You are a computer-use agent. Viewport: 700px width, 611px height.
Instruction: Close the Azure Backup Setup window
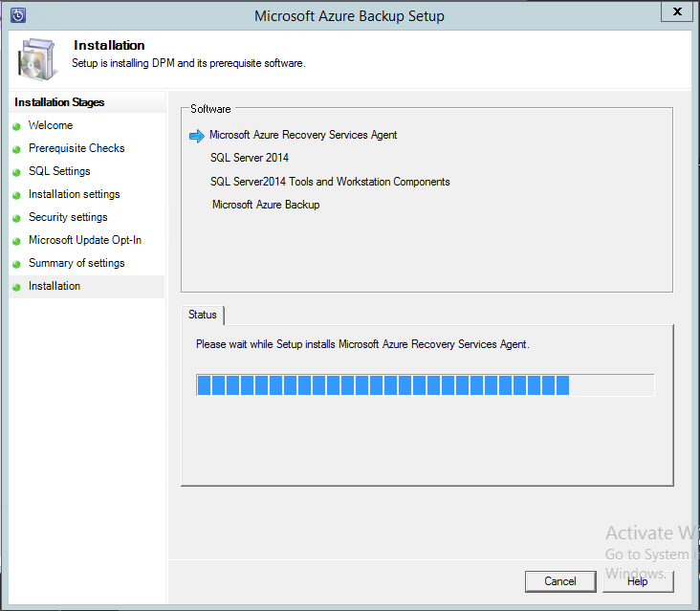click(678, 12)
